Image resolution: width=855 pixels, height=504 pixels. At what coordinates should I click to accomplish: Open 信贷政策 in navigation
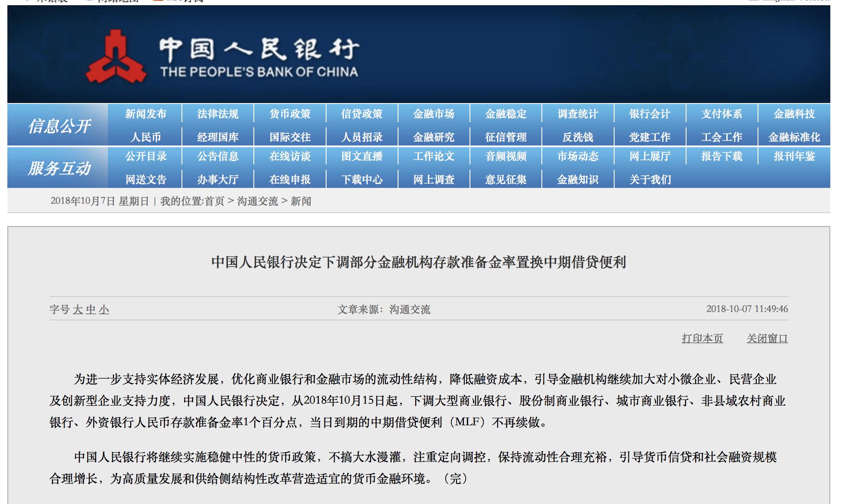(362, 114)
